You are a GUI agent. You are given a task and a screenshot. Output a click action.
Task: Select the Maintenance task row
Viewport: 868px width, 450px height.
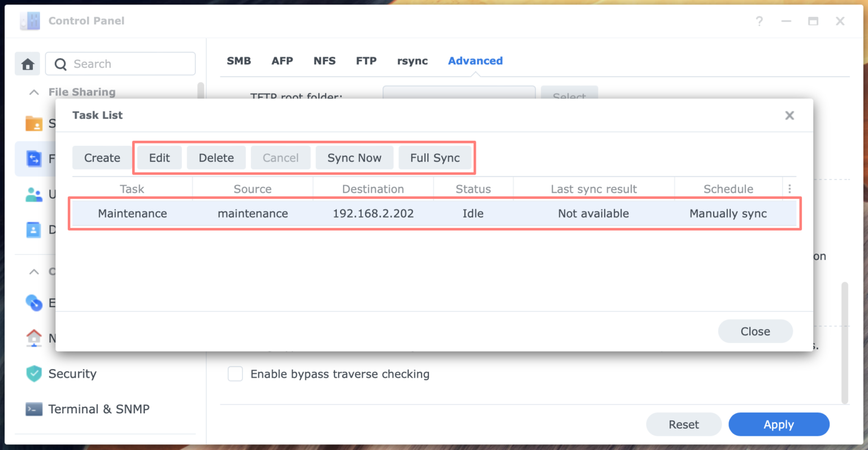point(434,214)
